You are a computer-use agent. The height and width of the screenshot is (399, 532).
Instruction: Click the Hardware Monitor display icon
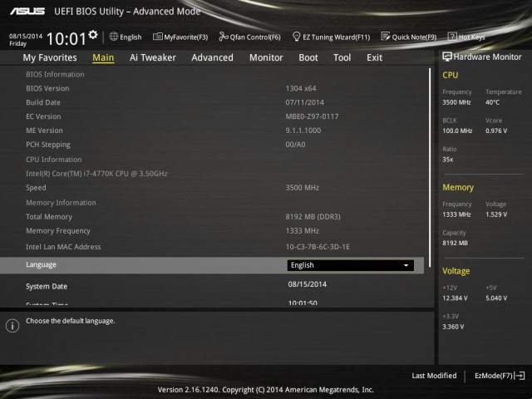[447, 57]
